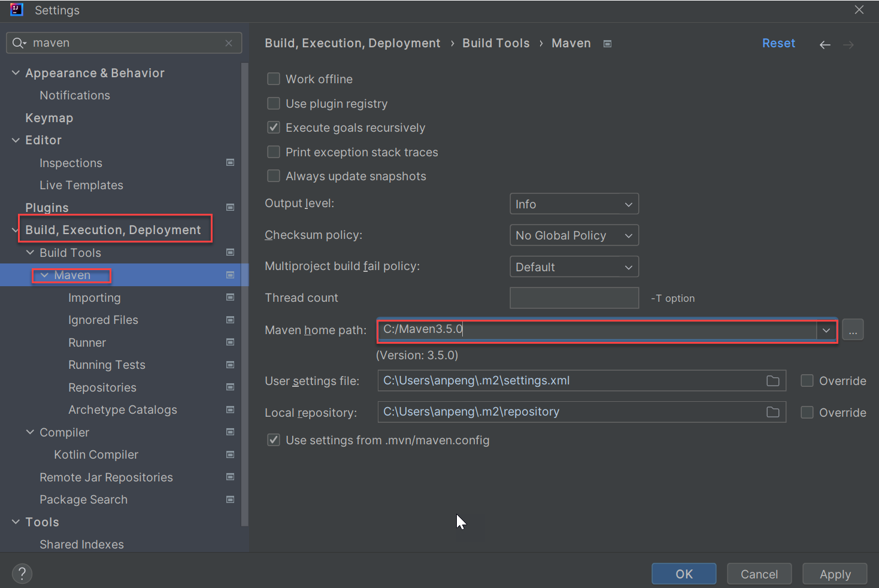Collapse the Tools section

coord(16,522)
